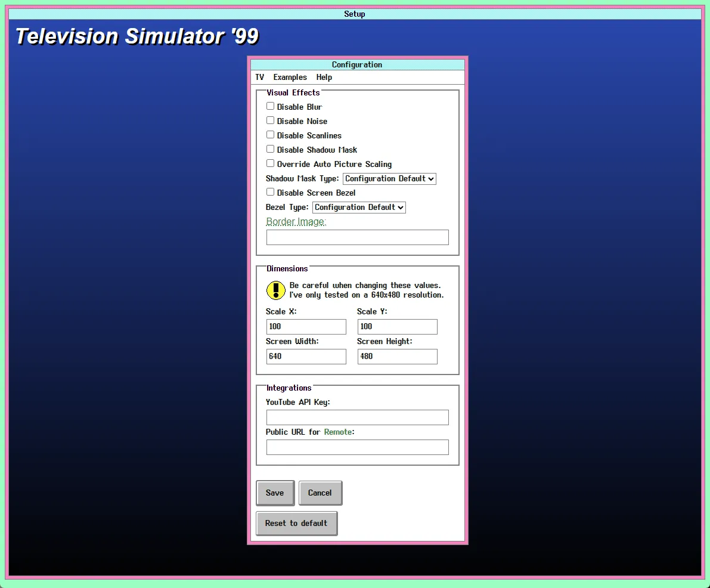
Task: Click the Border Image label link
Action: (x=296, y=221)
